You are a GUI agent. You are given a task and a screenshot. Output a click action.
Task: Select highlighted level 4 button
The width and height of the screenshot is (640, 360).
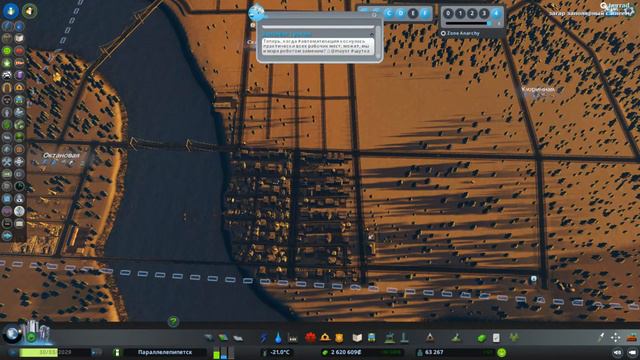(496, 13)
